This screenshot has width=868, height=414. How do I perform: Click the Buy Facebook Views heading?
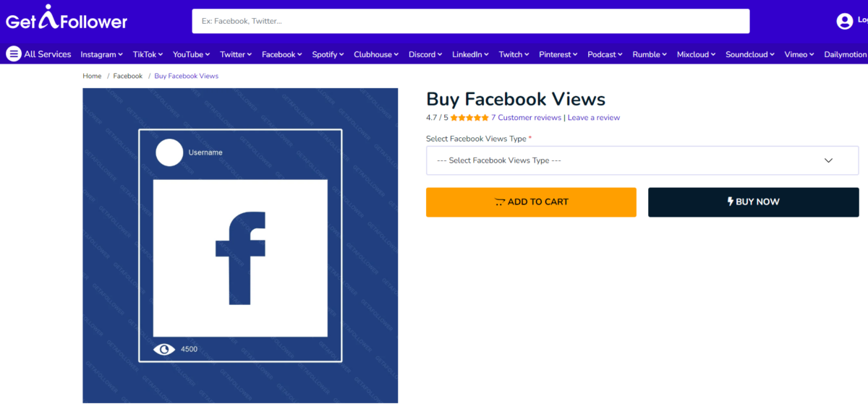(x=516, y=99)
